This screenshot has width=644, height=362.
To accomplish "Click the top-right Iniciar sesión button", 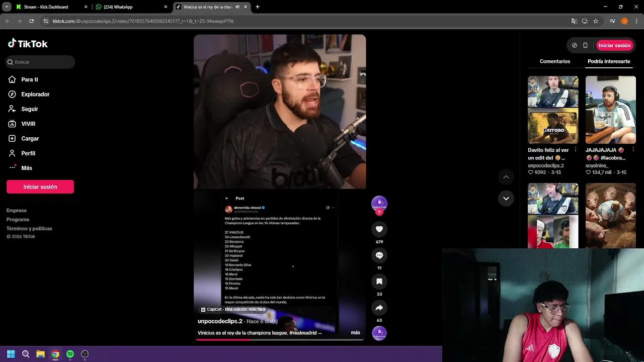I will pos(614,45).
